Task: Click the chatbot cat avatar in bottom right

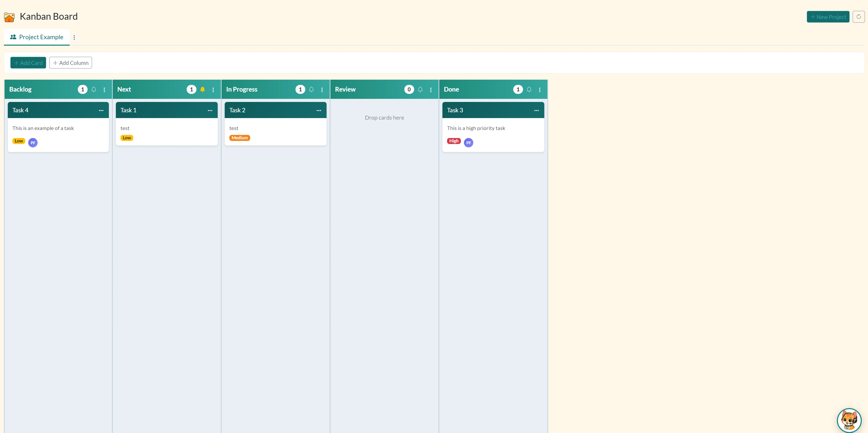Action: pyautogui.click(x=849, y=420)
